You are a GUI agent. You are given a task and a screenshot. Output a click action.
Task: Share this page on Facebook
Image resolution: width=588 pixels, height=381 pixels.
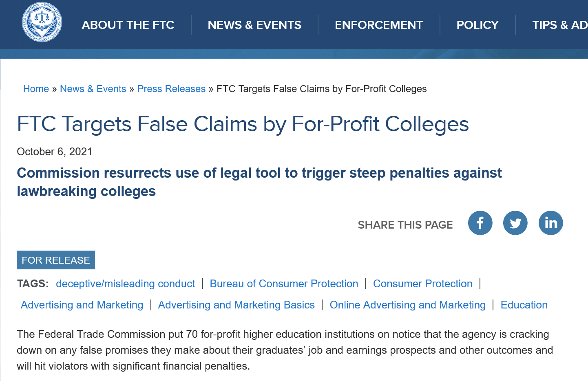coord(480,223)
